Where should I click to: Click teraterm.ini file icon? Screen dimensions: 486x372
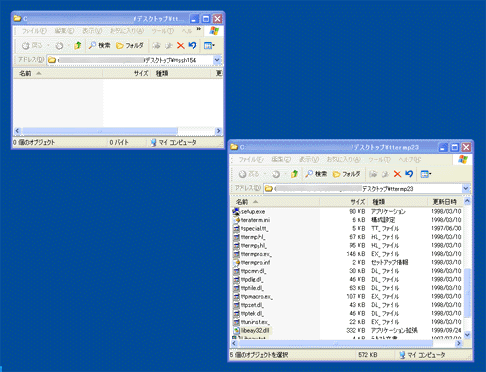click(x=236, y=220)
